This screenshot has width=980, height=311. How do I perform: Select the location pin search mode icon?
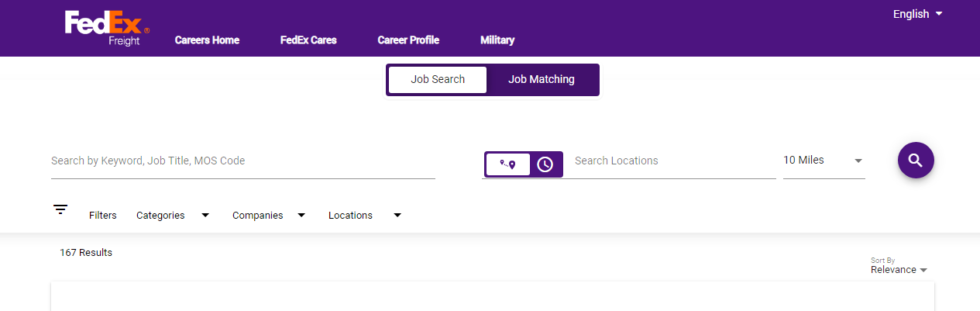[x=507, y=164]
